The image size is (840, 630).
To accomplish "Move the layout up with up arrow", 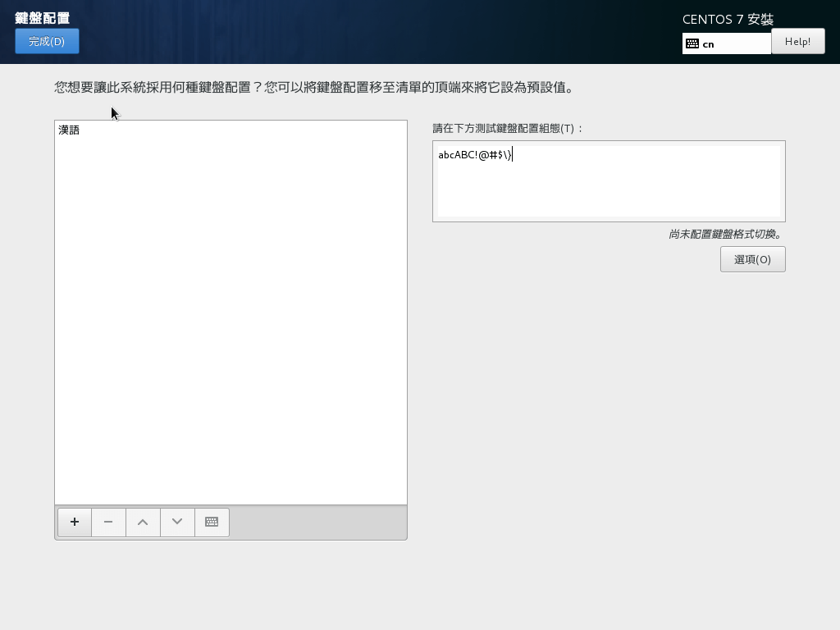I will [143, 522].
